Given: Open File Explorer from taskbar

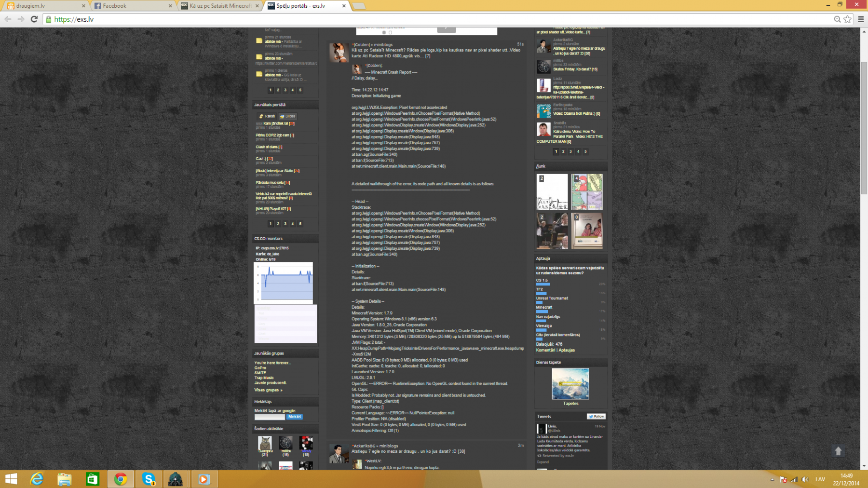Looking at the screenshot, I should (64, 479).
